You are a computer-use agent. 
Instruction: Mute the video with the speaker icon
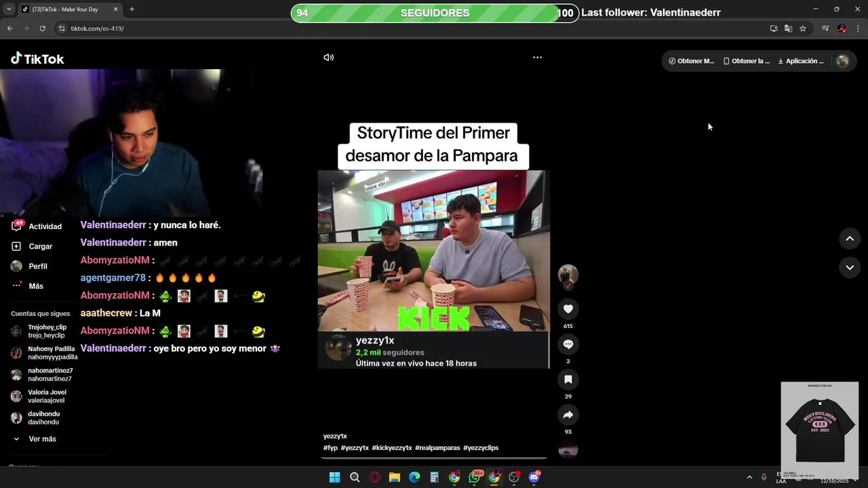(328, 58)
